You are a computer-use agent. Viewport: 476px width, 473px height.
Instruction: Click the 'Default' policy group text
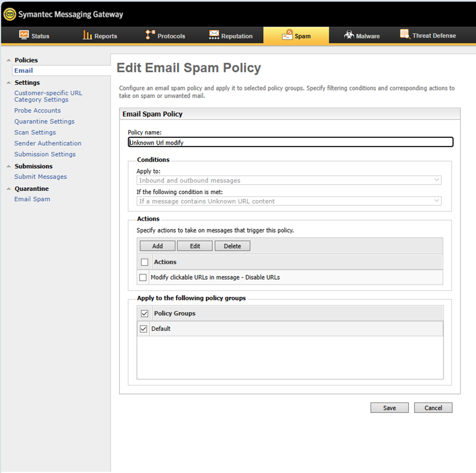click(161, 329)
